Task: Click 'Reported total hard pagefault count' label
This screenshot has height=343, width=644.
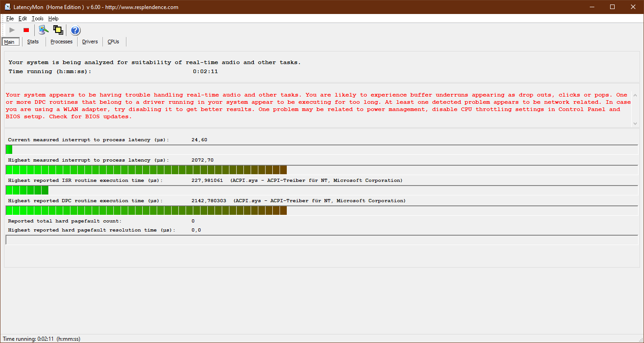Action: (x=65, y=221)
